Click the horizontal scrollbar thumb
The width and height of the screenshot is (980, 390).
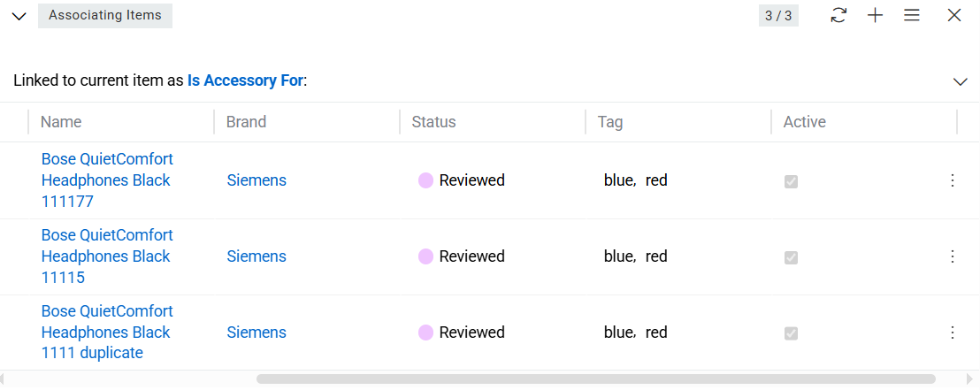coord(595,379)
